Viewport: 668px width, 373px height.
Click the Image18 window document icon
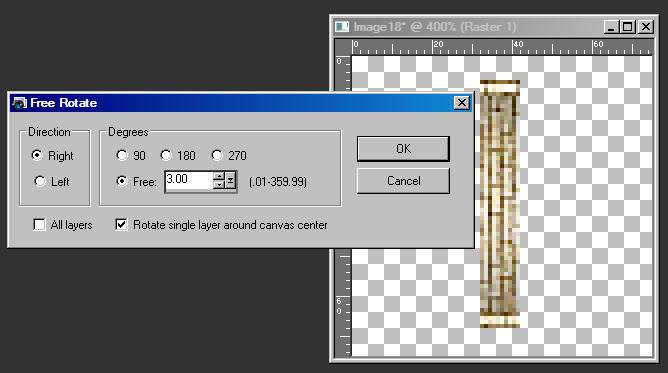point(342,27)
